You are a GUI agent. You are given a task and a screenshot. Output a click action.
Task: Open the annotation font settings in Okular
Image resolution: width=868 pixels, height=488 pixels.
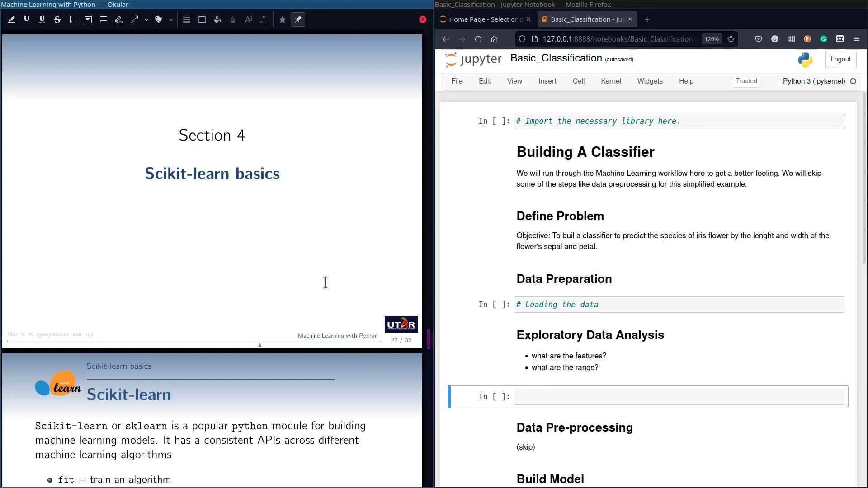[x=248, y=19]
